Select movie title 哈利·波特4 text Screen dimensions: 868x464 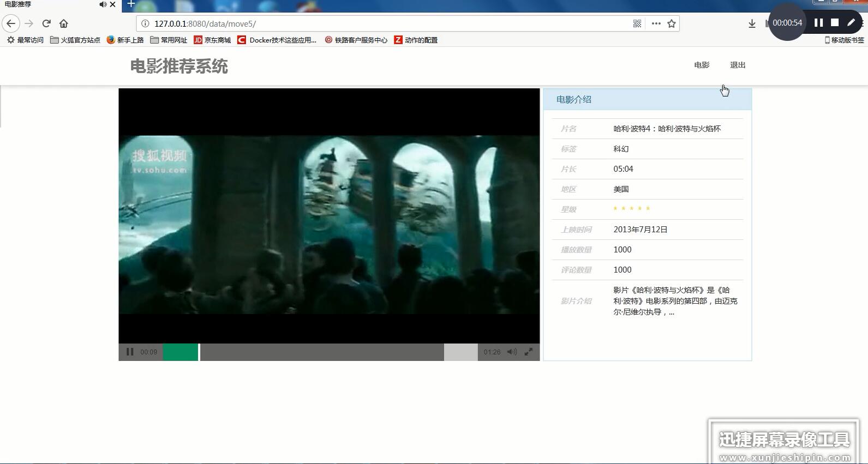(667, 129)
